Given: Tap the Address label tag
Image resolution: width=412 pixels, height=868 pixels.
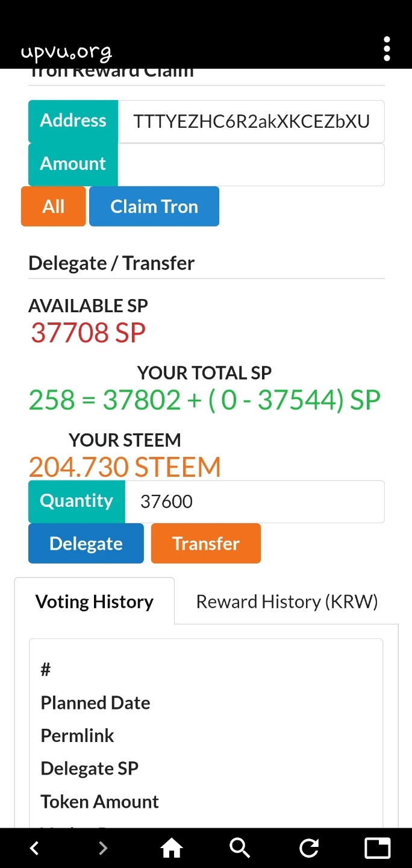Looking at the screenshot, I should click(x=73, y=121).
